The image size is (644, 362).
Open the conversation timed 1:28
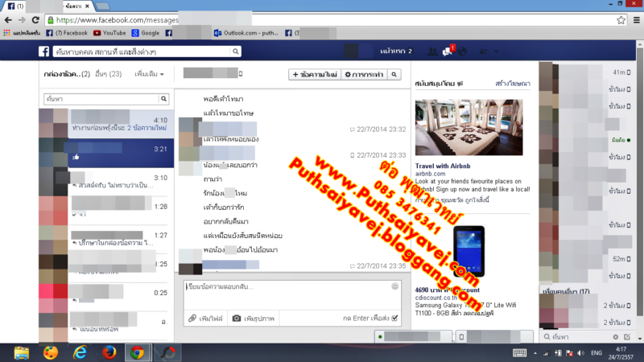coord(106,210)
